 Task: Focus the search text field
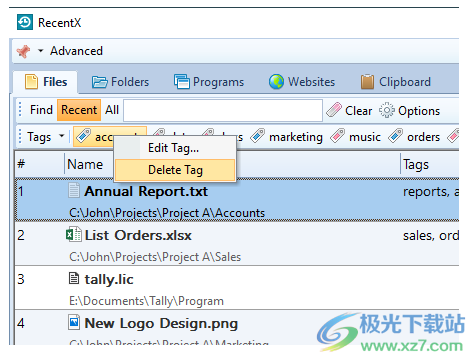223,110
